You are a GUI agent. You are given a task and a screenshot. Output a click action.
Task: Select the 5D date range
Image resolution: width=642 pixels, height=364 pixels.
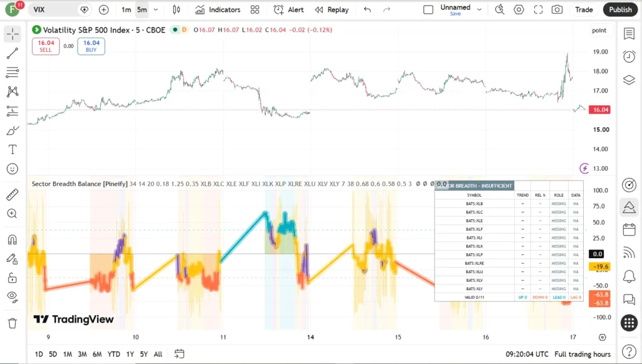pyautogui.click(x=53, y=354)
